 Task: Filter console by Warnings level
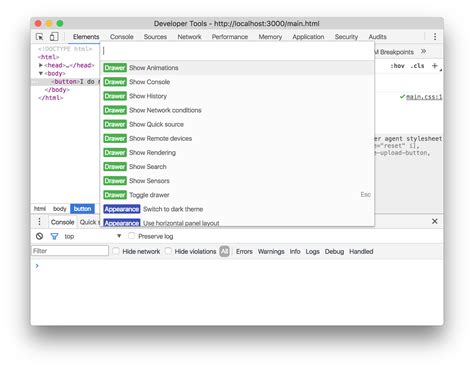click(x=271, y=251)
